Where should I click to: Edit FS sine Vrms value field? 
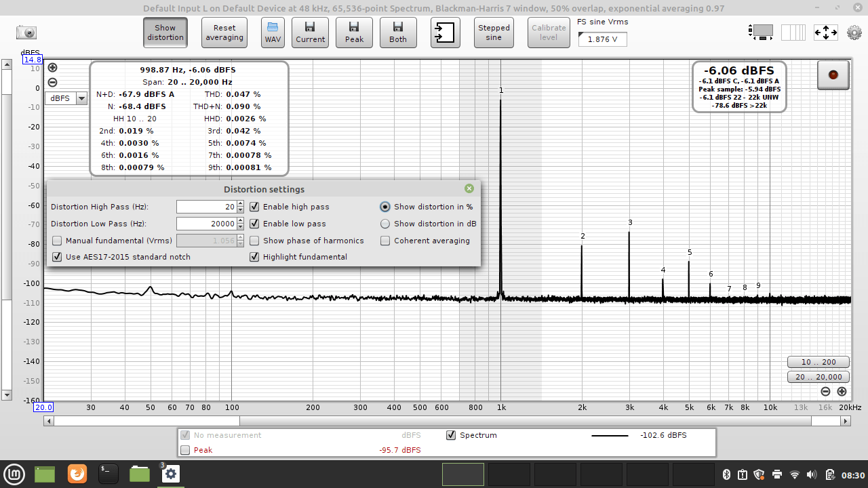pos(602,39)
